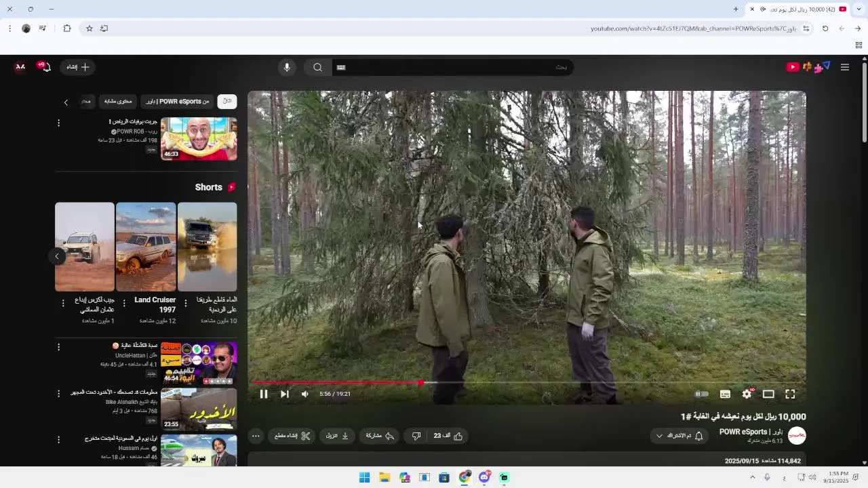Seek using the red video progress bar
The image size is (868, 488).
pyautogui.click(x=527, y=382)
